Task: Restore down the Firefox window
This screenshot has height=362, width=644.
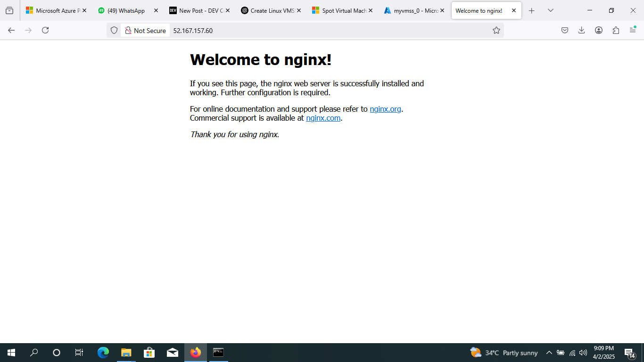Action: pyautogui.click(x=611, y=10)
